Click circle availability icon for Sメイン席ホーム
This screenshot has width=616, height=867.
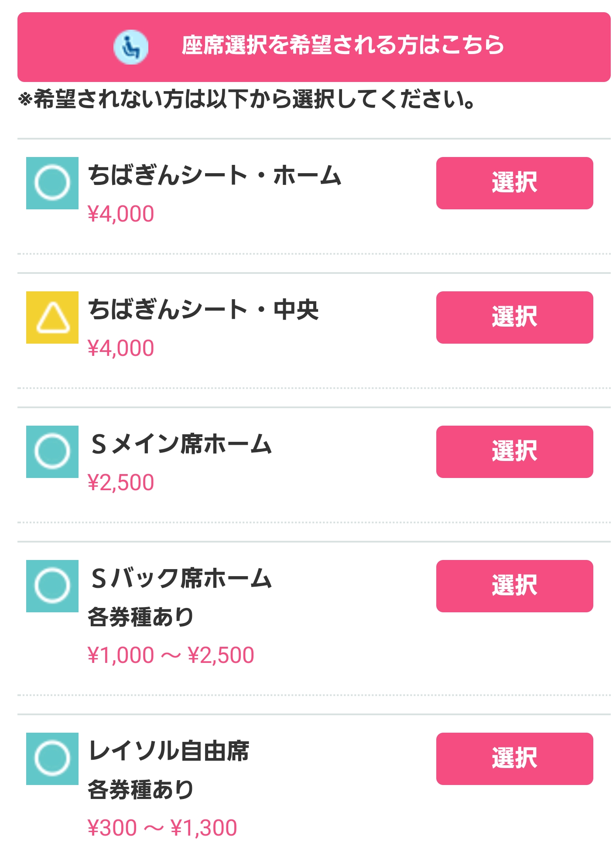point(52,452)
